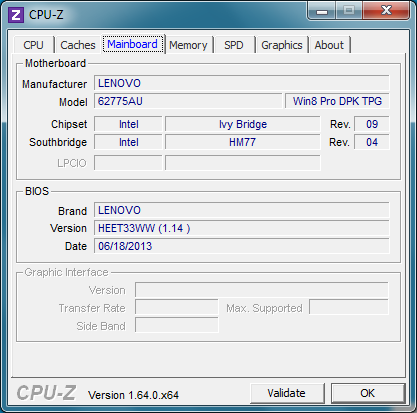The height and width of the screenshot is (413, 417).
Task: Go to the Memory tab
Action: click(188, 45)
